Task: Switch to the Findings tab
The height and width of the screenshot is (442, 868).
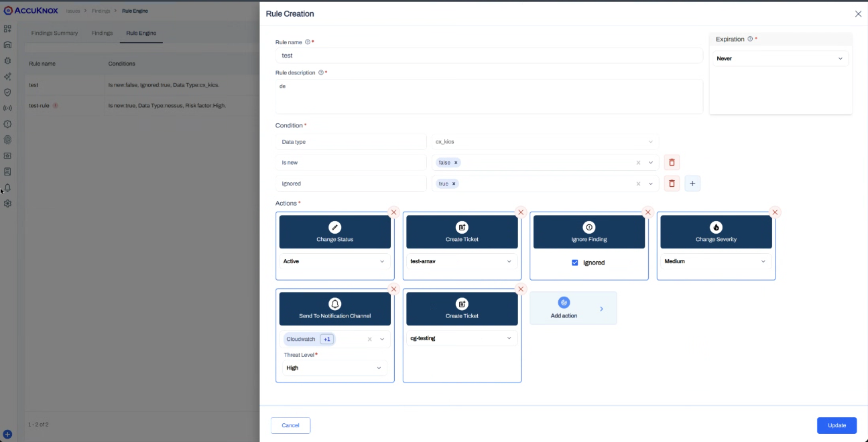Action: (x=102, y=33)
